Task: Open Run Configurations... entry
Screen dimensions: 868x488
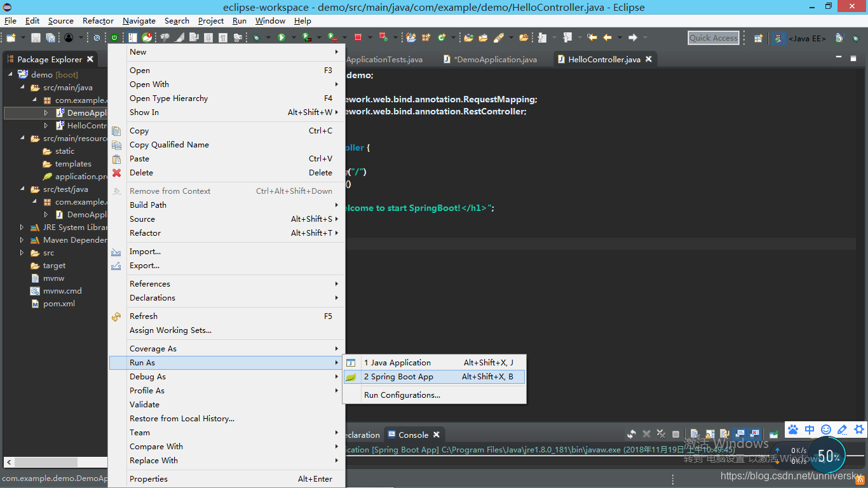Action: click(x=435, y=395)
